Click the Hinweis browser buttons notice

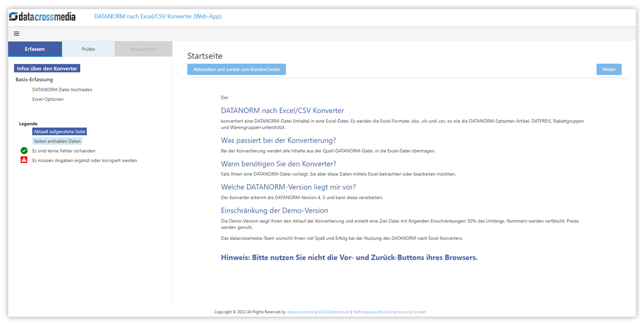(349, 258)
